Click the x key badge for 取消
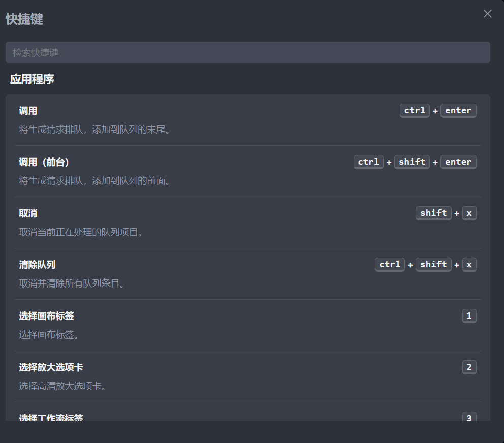The width and height of the screenshot is (504, 443). [469, 213]
